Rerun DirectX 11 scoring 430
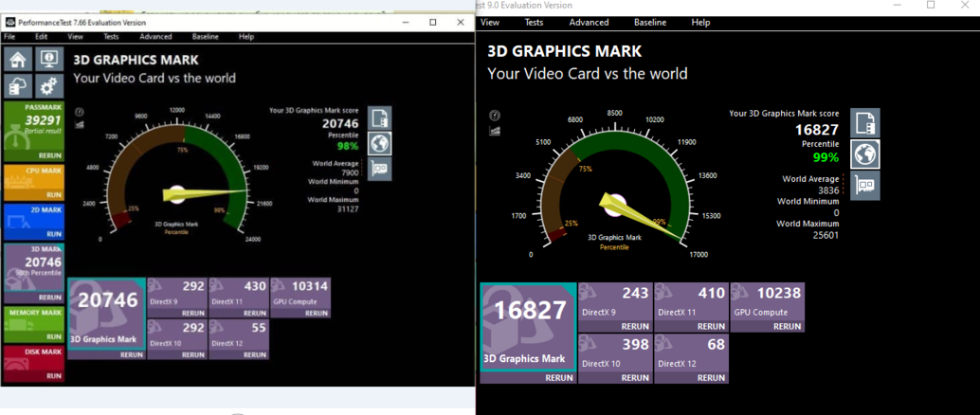The image size is (980, 415). tap(254, 313)
